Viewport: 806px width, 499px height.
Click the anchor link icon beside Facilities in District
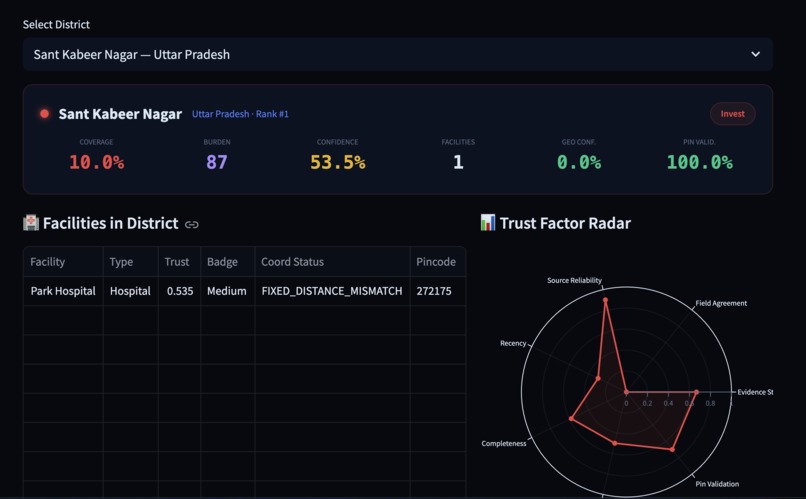pyautogui.click(x=192, y=225)
